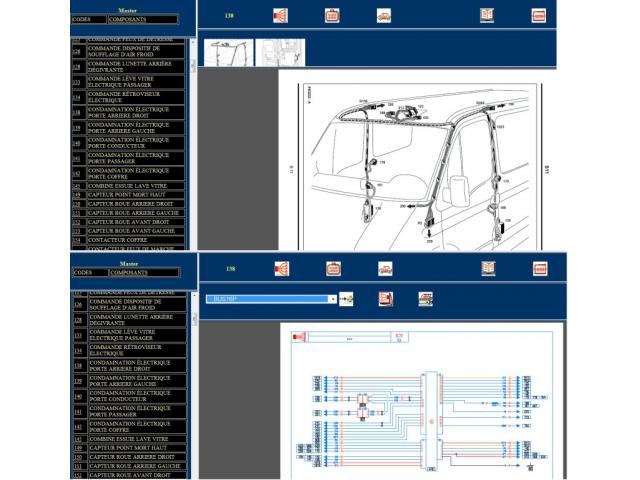Click scrollbar thumb of schematic-diagram window component list

point(194,319)
